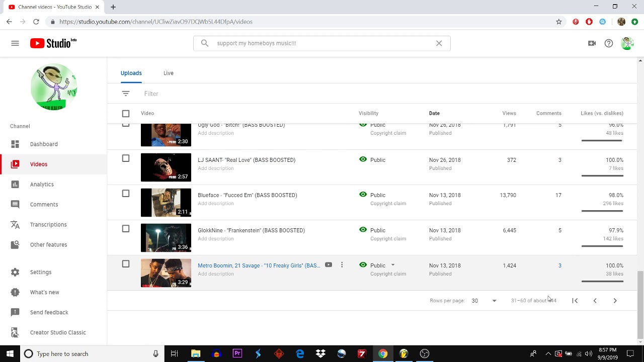Click the eye icon on GlokkNine row
Screen dimensions: 644x362
pyautogui.click(x=363, y=230)
